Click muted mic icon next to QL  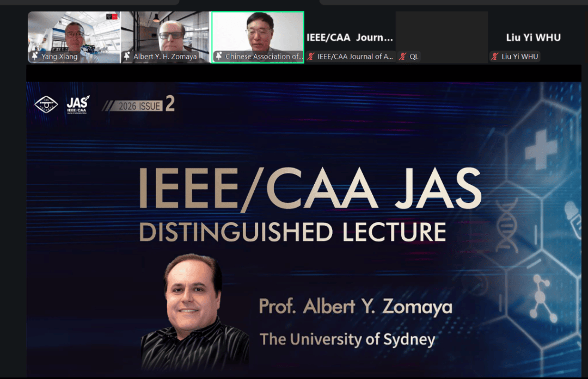403,57
